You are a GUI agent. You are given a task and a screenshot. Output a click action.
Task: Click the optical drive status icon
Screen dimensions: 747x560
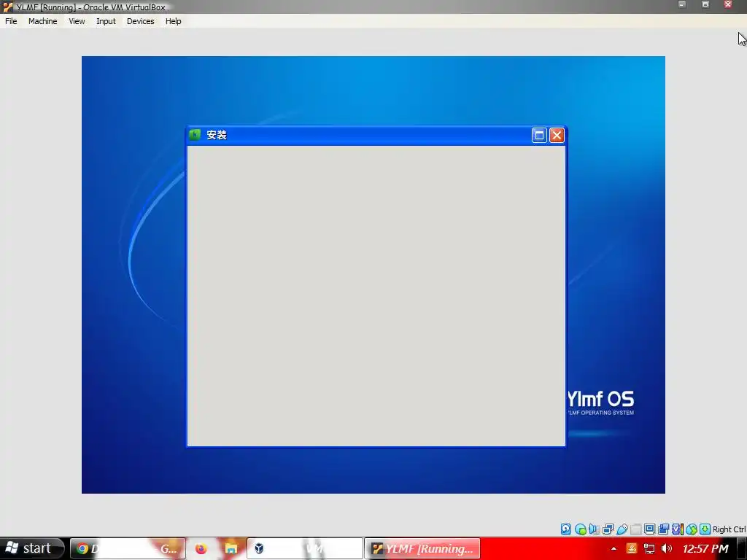coord(580,529)
